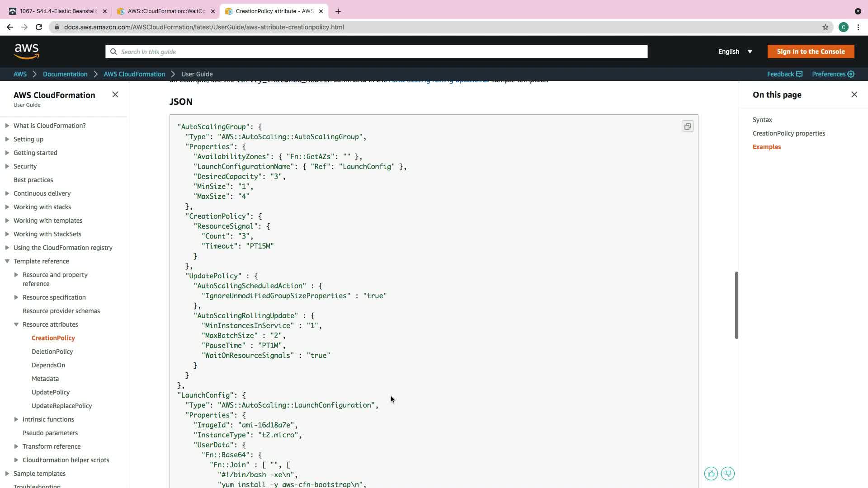Collapse the Template reference section
This screenshot has height=488, width=868.
[7, 261]
